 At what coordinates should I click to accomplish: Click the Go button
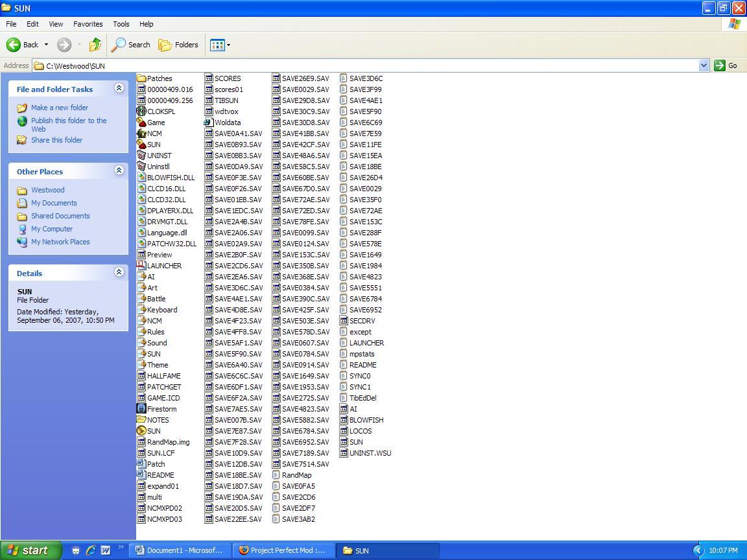[726, 65]
